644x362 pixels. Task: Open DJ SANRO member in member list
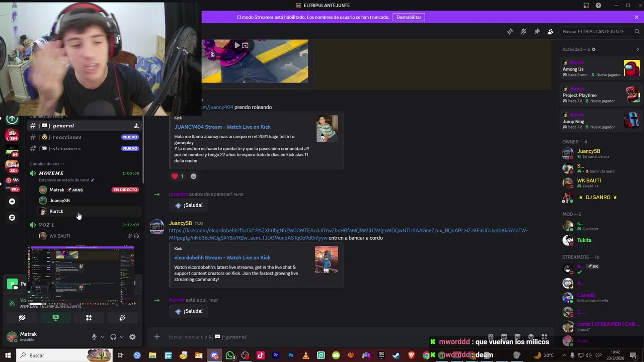click(601, 198)
